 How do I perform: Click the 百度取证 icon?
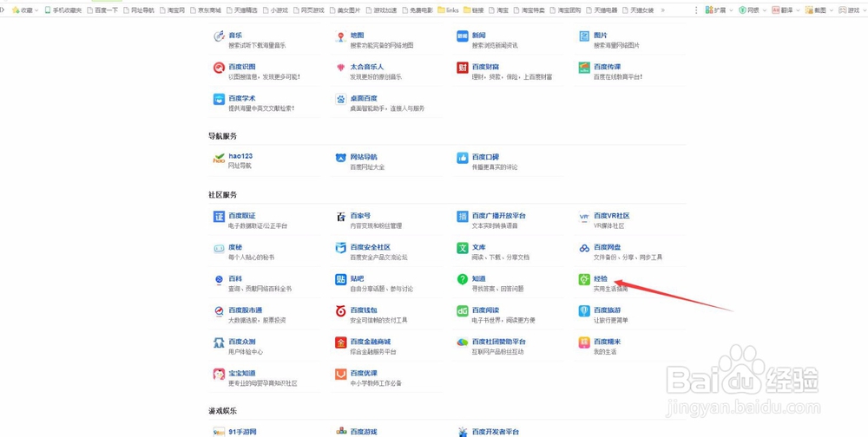tap(220, 217)
